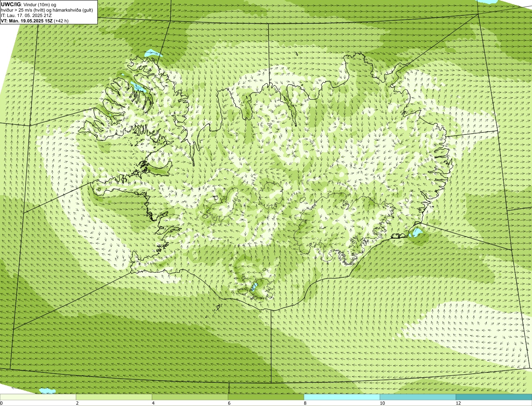Click the colorbar tick label '12'
Image resolution: width=532 pixels, height=406 pixels.
458,403
